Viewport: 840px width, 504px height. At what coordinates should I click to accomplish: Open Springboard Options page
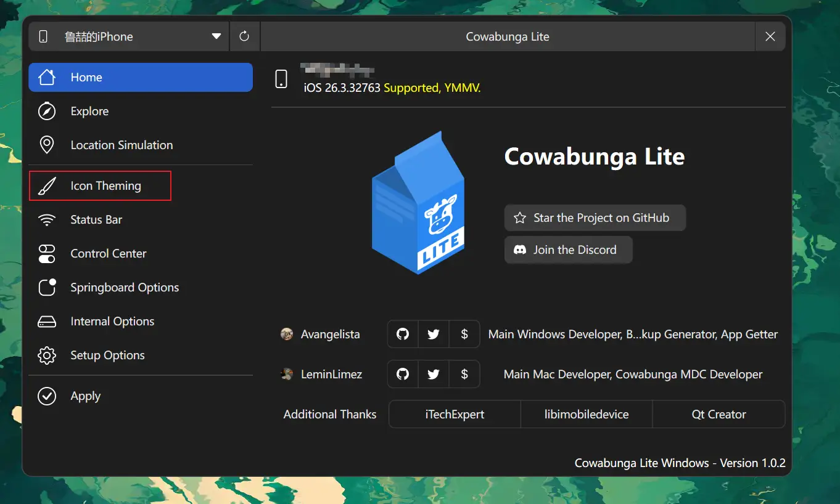point(124,288)
